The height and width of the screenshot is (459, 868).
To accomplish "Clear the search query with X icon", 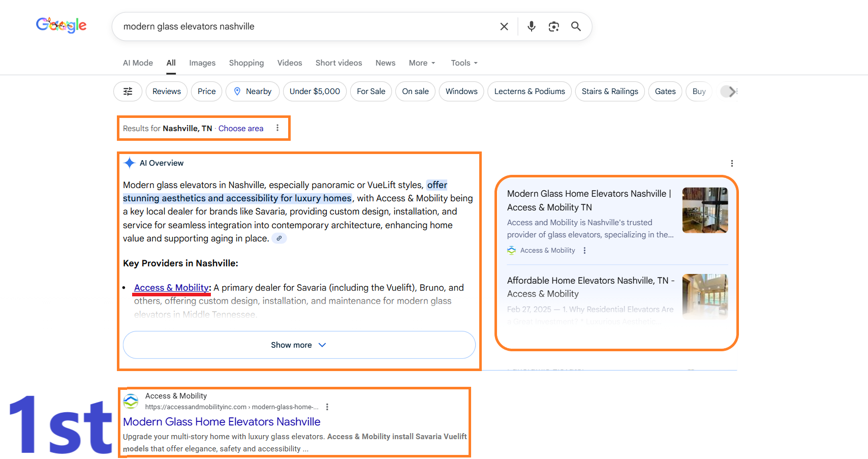I will pos(504,26).
